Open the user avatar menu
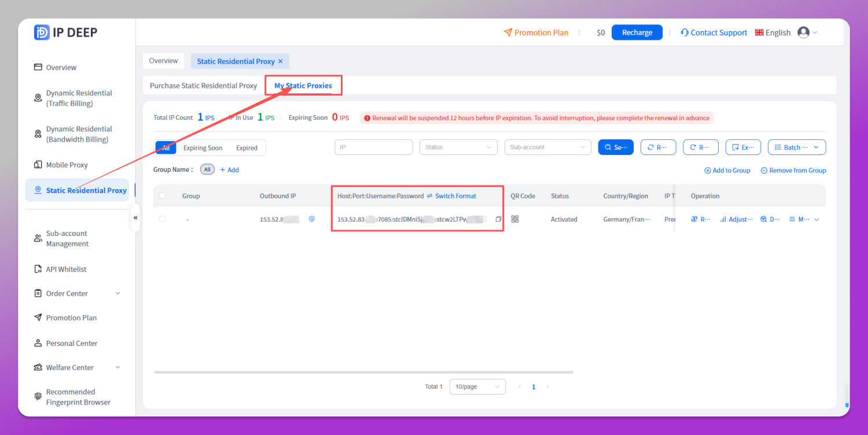The height and width of the screenshot is (435, 868). pyautogui.click(x=807, y=32)
